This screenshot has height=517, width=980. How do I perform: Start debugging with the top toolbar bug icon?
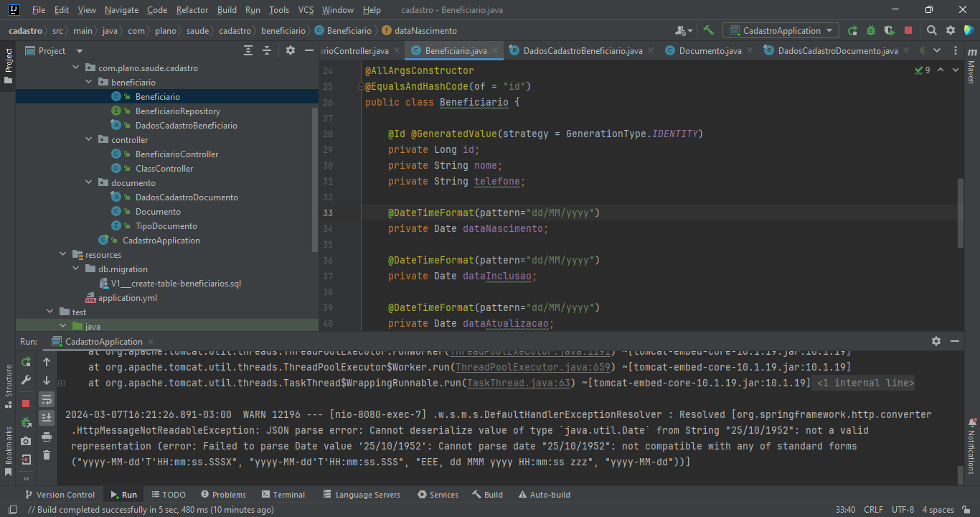pos(871,31)
